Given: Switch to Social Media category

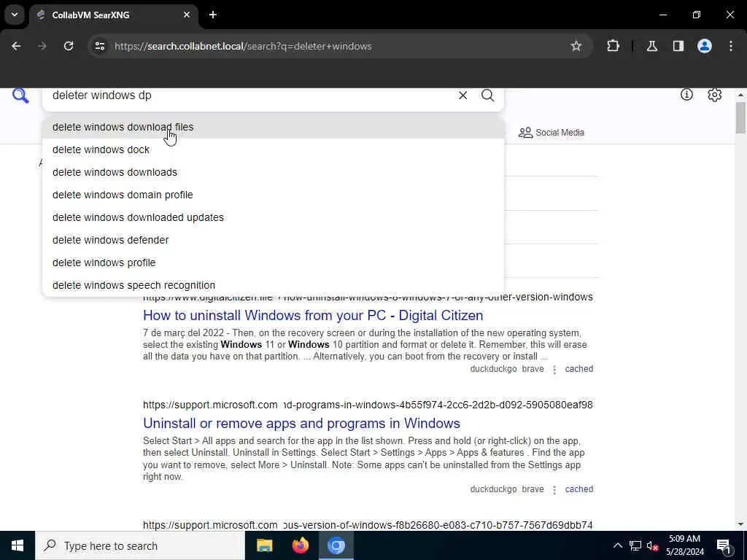Looking at the screenshot, I should pos(551,133).
